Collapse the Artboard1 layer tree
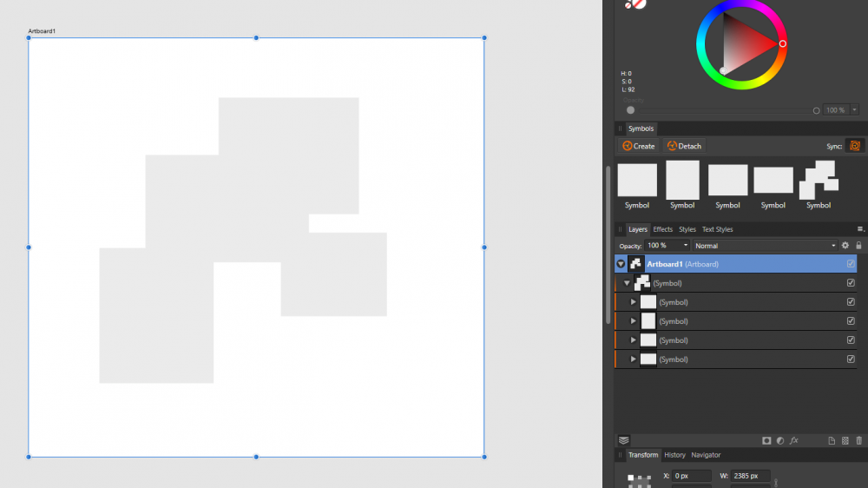Image resolution: width=868 pixels, height=488 pixels. pyautogui.click(x=621, y=264)
